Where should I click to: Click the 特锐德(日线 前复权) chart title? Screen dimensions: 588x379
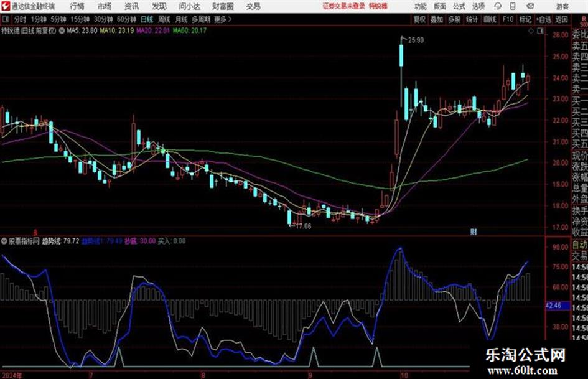click(x=29, y=30)
